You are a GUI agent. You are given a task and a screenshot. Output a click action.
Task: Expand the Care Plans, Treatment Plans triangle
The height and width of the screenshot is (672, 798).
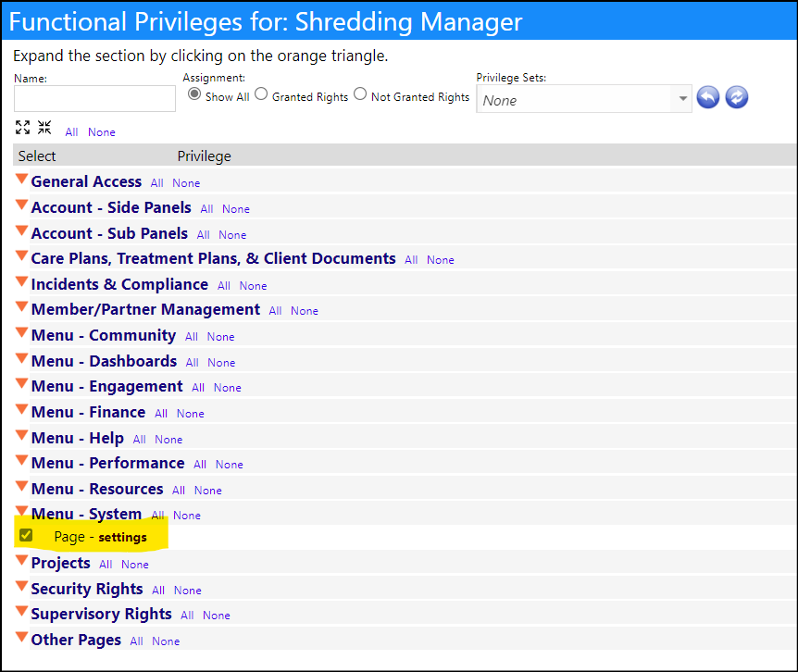coord(21,255)
